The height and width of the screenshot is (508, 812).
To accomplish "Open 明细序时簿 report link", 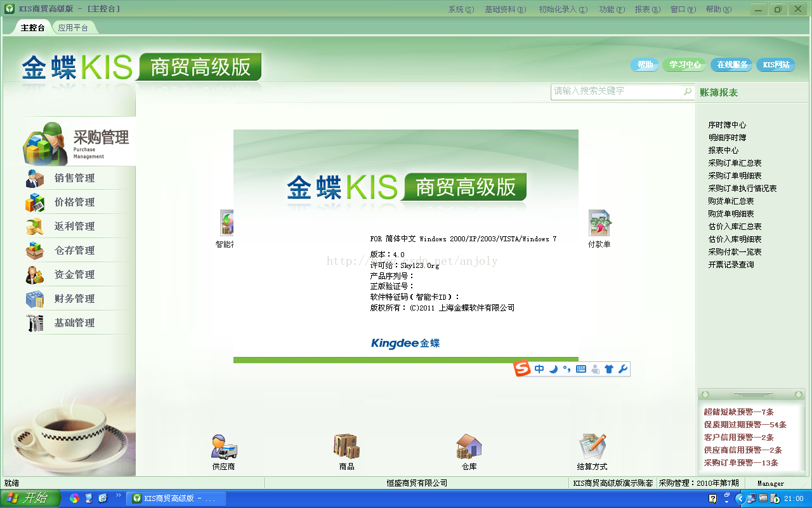I will 727,138.
